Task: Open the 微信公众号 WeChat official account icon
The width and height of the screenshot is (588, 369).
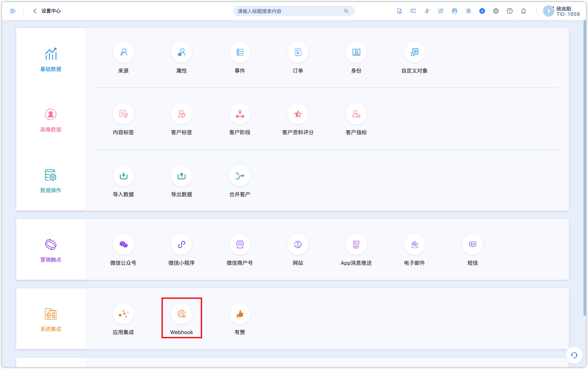Action: [123, 245]
